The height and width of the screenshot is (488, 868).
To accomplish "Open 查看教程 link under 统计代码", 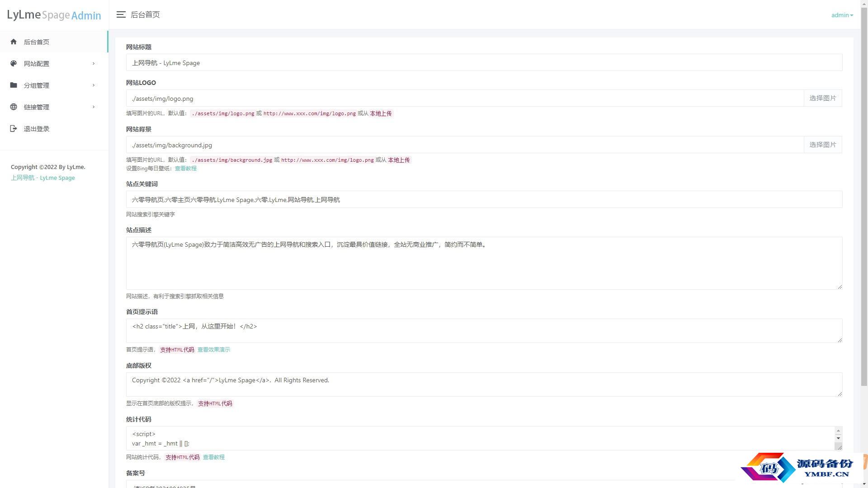I will click(213, 457).
